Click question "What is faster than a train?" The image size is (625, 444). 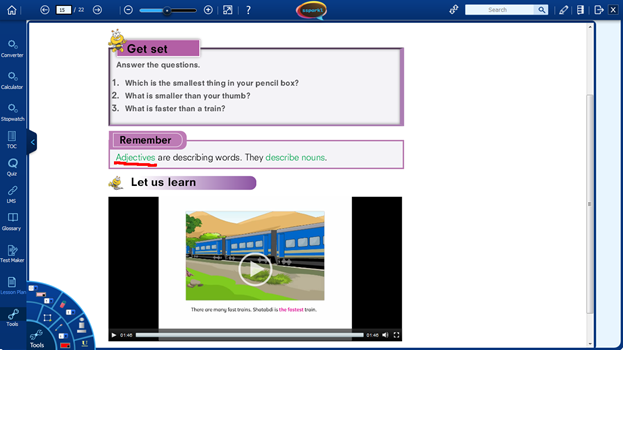click(x=175, y=108)
